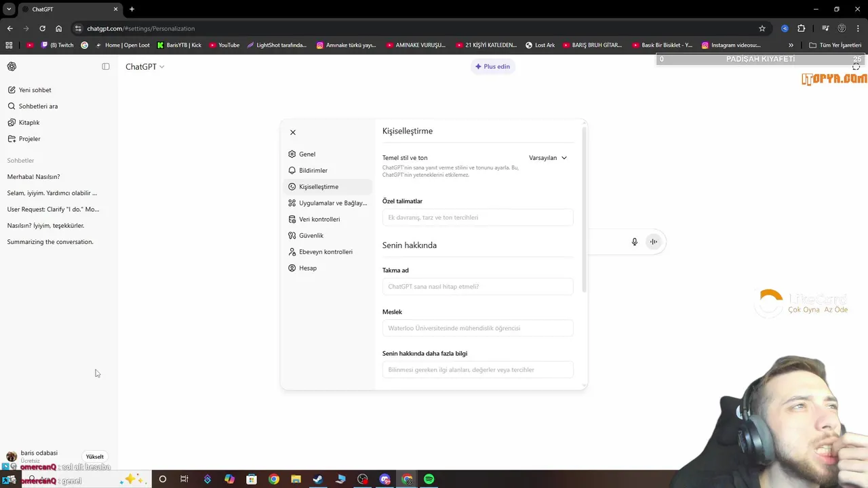868x488 pixels.
Task: Collapse the sidebar with the panel icon
Action: point(106,66)
